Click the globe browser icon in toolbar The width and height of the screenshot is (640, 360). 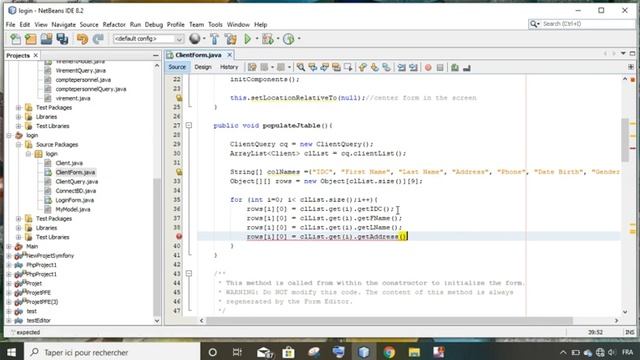coord(195,39)
